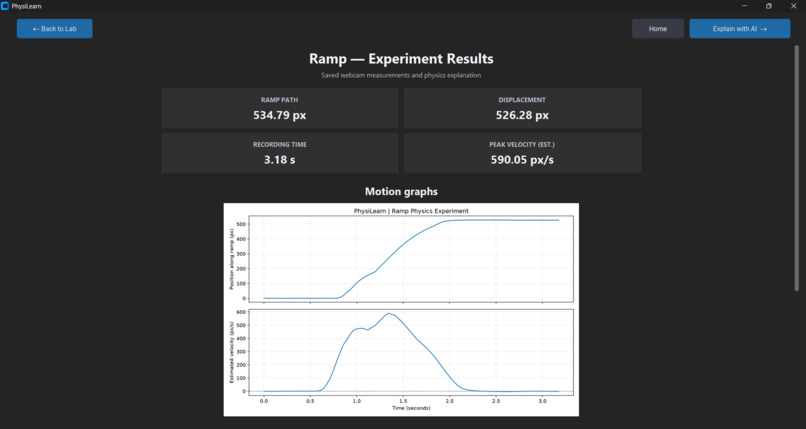Click the estimated velocity graph

[x=411, y=352]
